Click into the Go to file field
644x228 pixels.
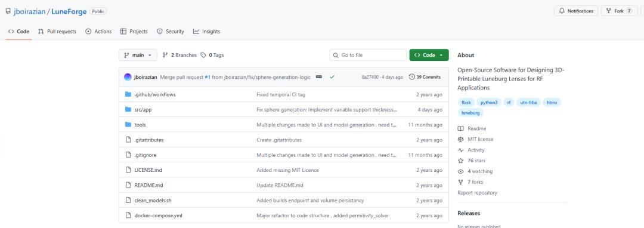coord(368,55)
